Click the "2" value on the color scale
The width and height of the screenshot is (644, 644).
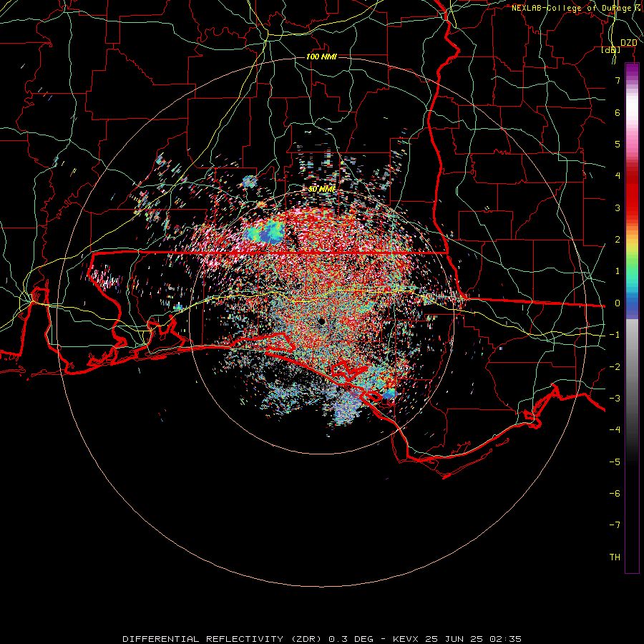point(618,240)
